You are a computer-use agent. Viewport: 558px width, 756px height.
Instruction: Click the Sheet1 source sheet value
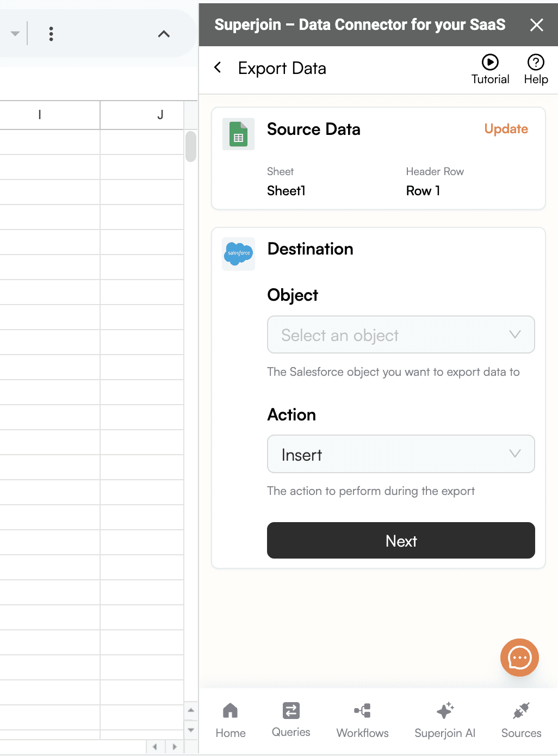click(286, 191)
